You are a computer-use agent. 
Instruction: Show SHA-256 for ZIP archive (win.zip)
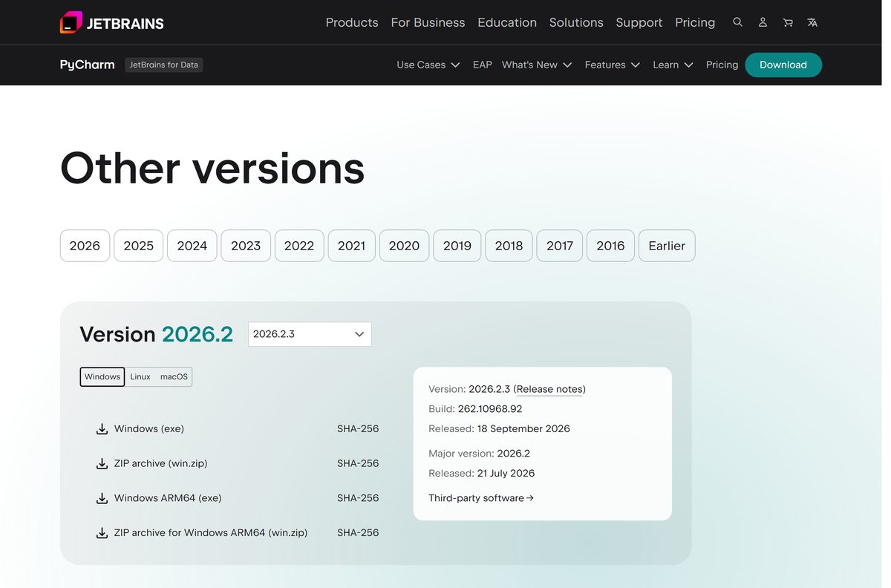click(358, 463)
